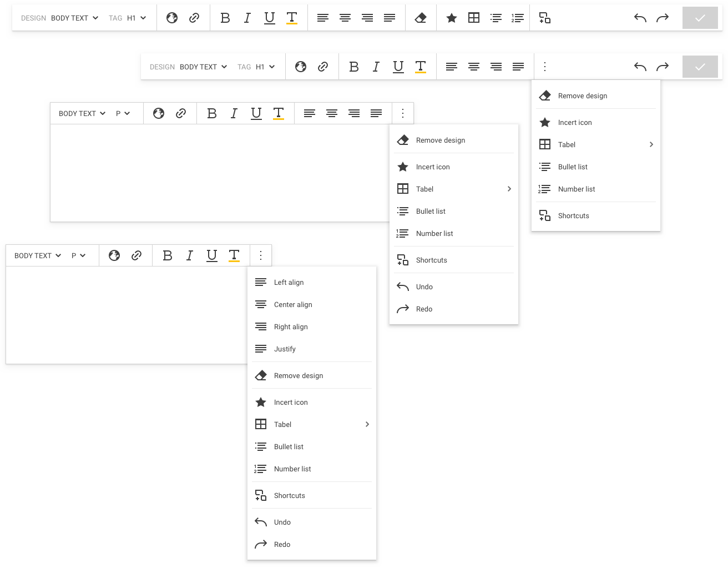Open text color in the second toolbar
Viewport: 728px width, 573px height.
(x=421, y=67)
